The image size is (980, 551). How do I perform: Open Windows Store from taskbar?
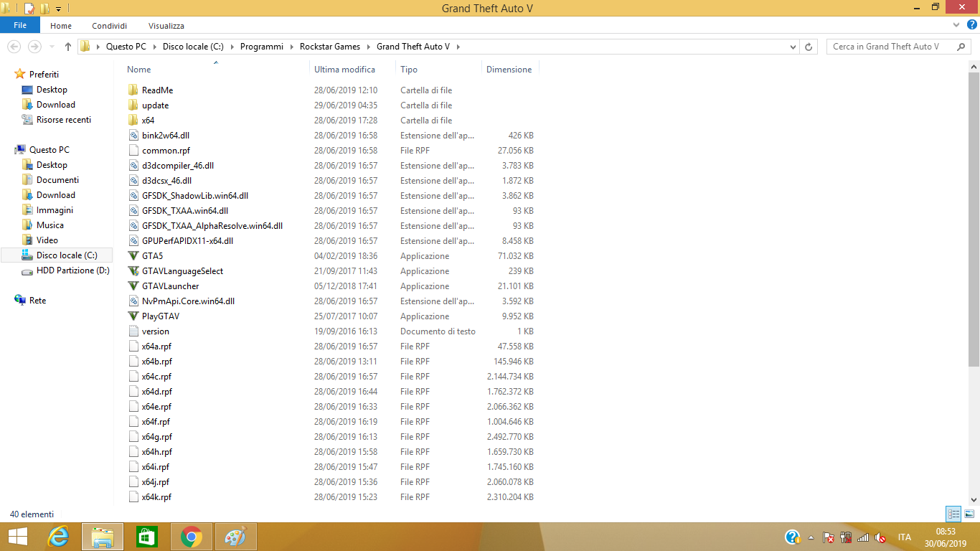pos(147,537)
